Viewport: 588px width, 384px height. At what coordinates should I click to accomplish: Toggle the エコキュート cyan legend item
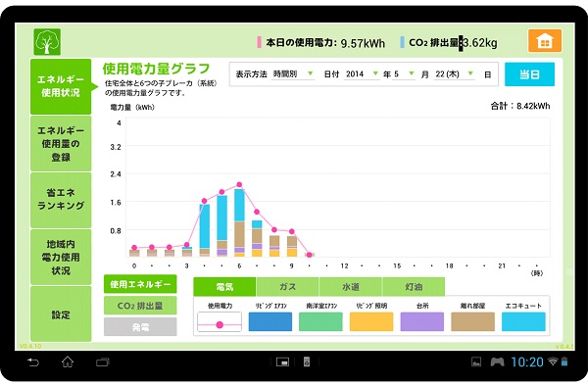[523, 321]
